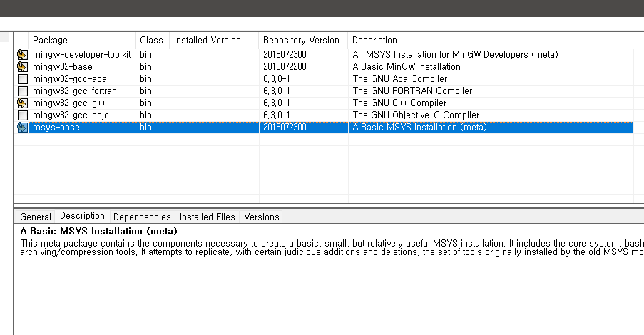Select the mingw32-gcc-g++ package name
The height and width of the screenshot is (335, 644).
click(69, 103)
